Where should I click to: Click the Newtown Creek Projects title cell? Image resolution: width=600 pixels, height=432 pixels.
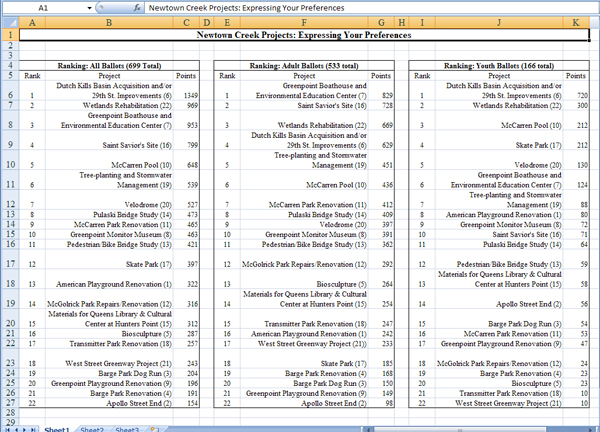click(306, 35)
